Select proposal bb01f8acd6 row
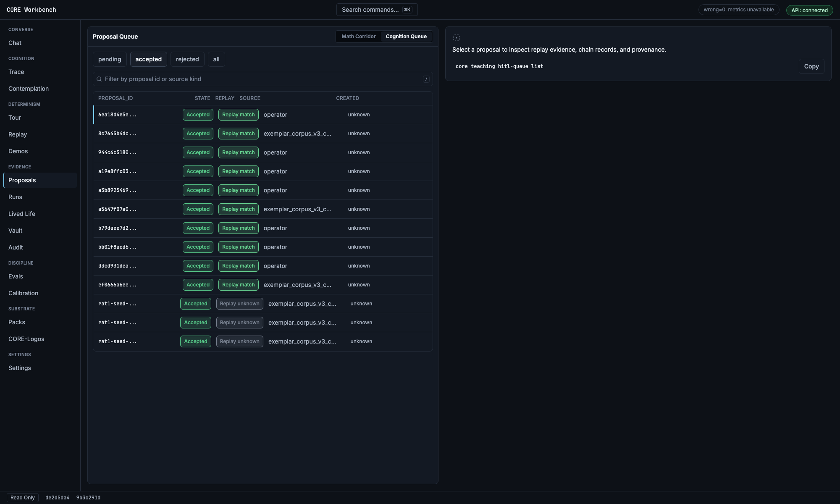 263,247
